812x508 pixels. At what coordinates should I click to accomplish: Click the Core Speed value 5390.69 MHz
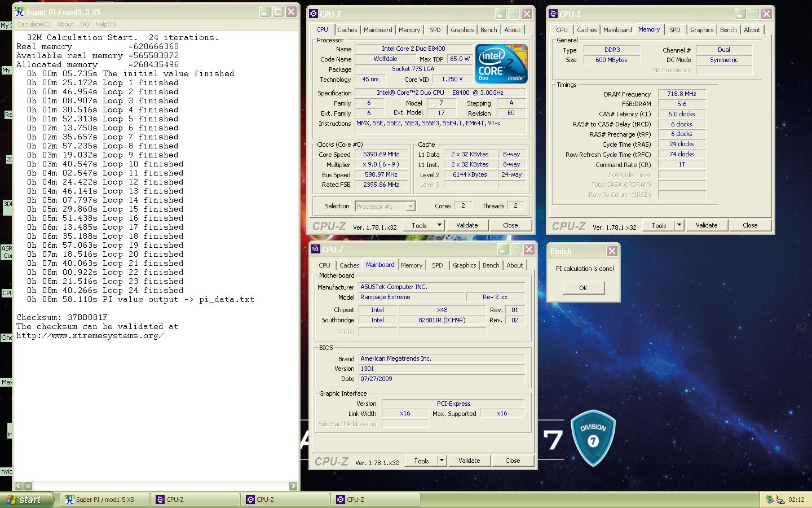click(x=381, y=154)
